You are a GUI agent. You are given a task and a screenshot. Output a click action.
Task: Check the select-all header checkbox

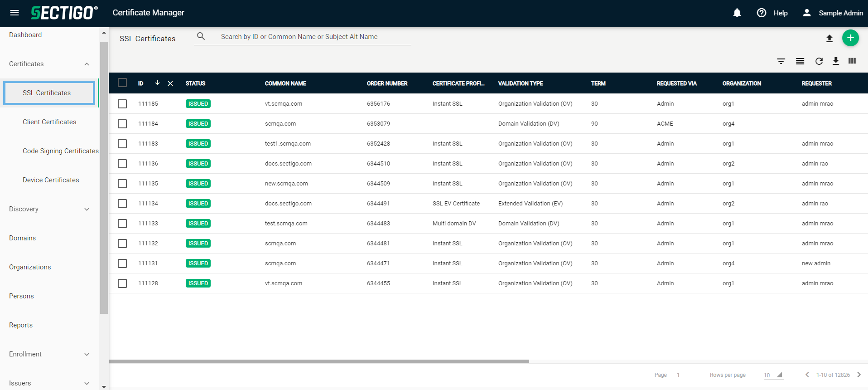122,83
